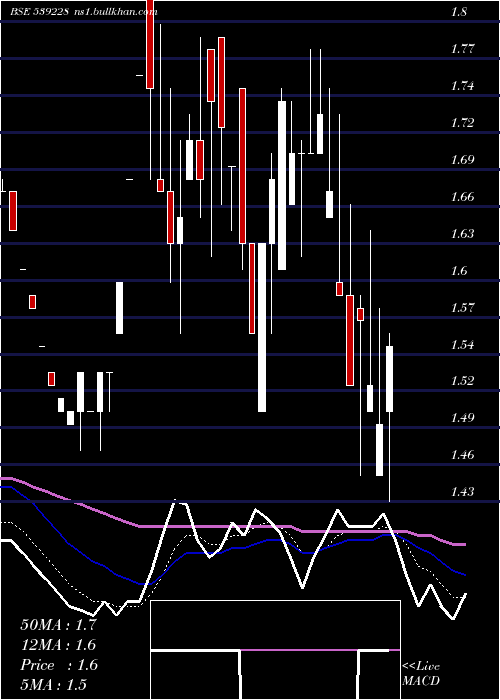Click the 50MA : 1.7 readout
This screenshot has height=700, width=500.
[x=58, y=625]
